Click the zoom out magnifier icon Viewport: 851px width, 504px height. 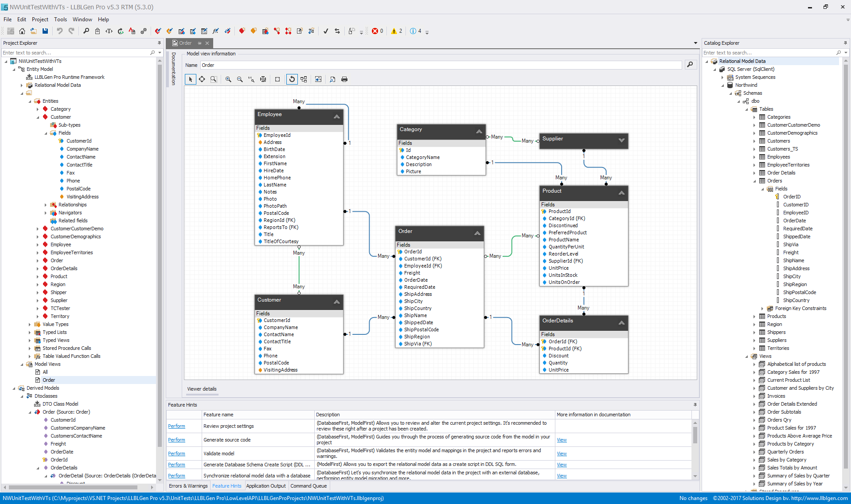point(240,79)
